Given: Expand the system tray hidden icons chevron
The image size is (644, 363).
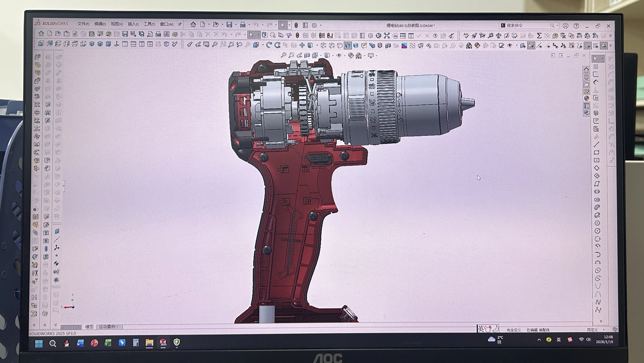Looking at the screenshot, I should [x=539, y=340].
